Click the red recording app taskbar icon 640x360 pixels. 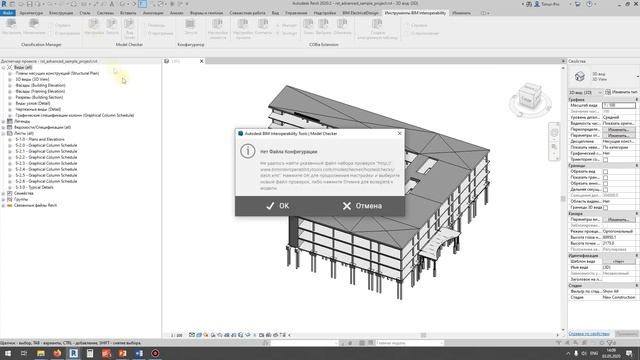(155, 353)
